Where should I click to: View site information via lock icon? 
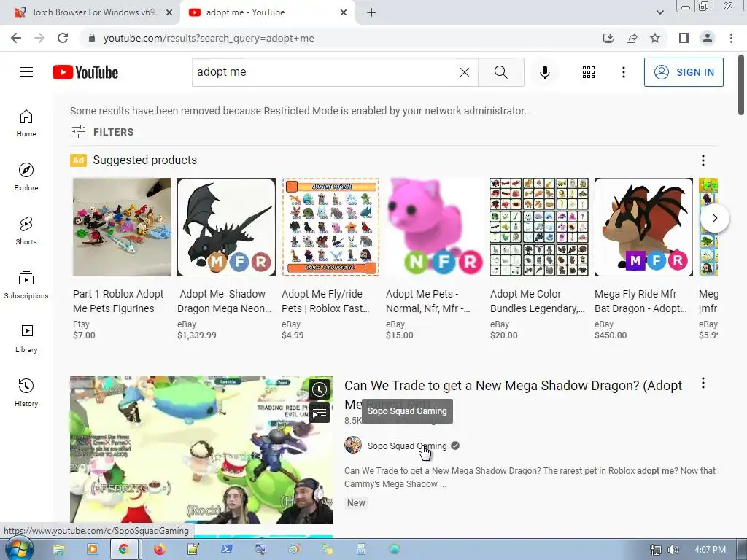tap(92, 38)
